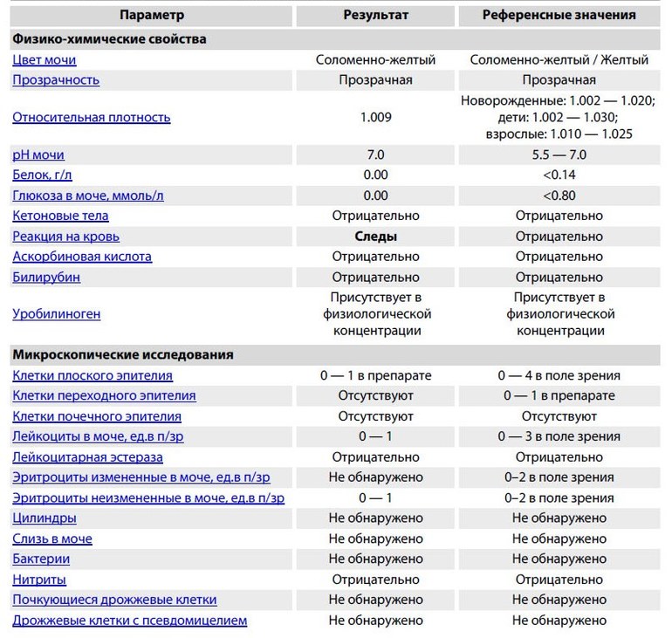Click the "Результат" column header
The height and width of the screenshot is (638, 672).
376,15
